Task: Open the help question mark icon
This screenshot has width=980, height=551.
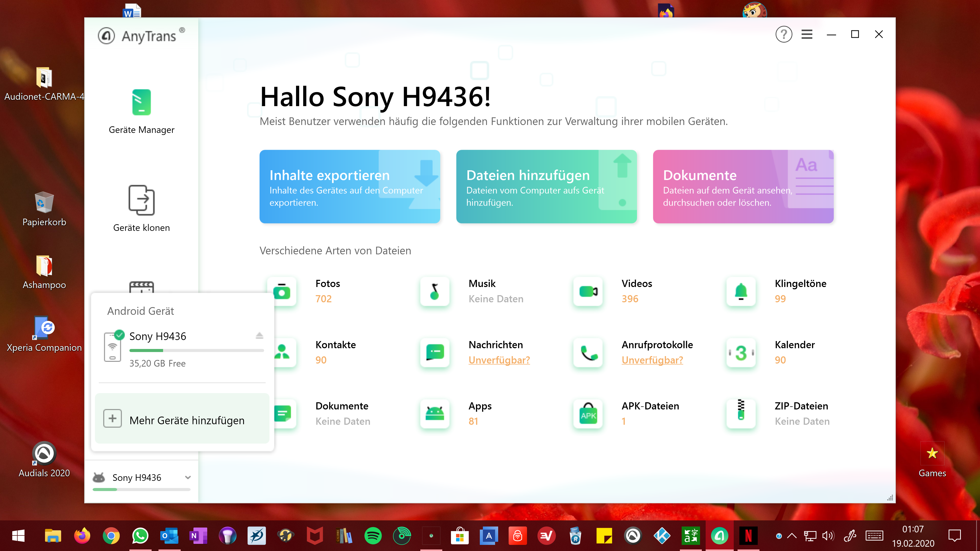Action: click(784, 35)
